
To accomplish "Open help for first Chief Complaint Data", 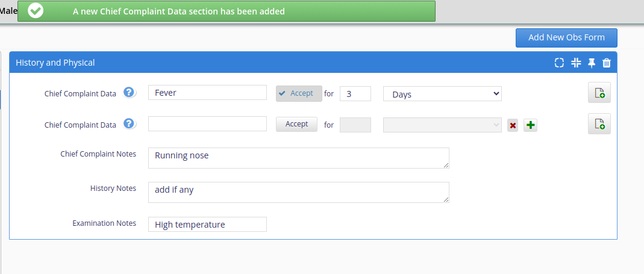I will [130, 92].
